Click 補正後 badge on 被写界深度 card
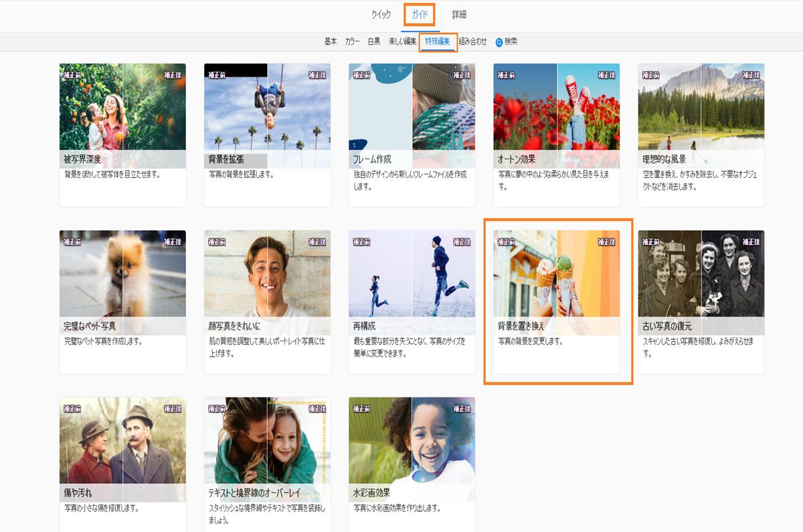The height and width of the screenshot is (532, 803). pos(173,75)
